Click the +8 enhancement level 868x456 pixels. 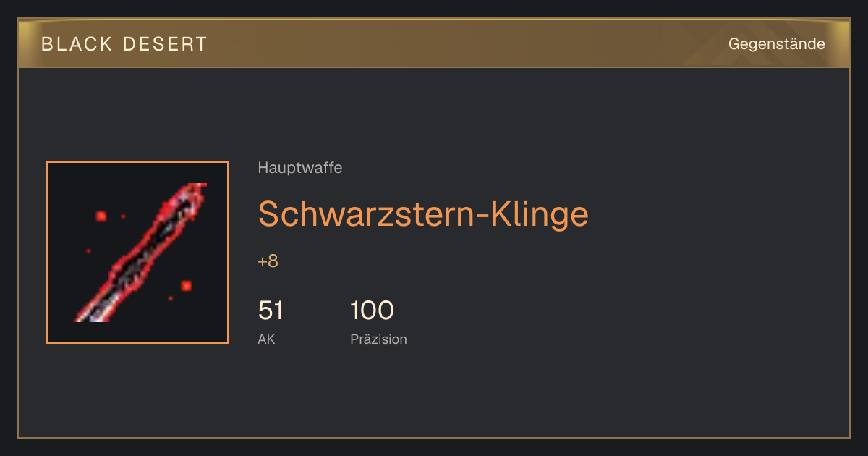[268, 261]
